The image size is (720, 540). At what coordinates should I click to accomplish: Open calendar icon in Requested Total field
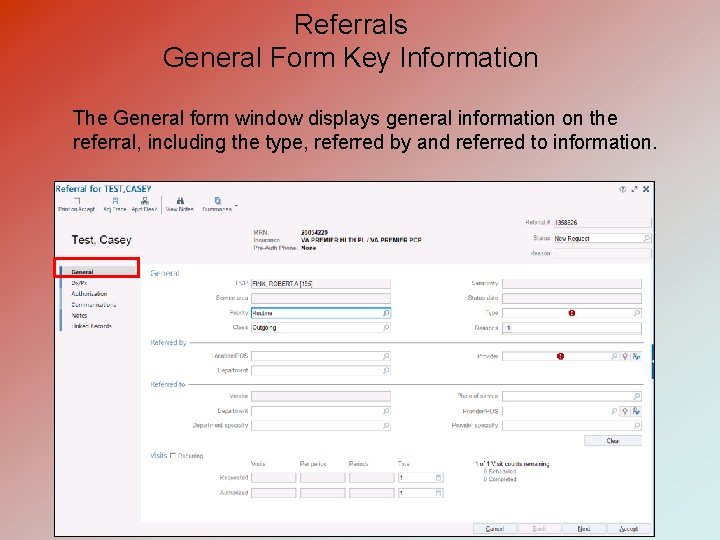(438, 478)
